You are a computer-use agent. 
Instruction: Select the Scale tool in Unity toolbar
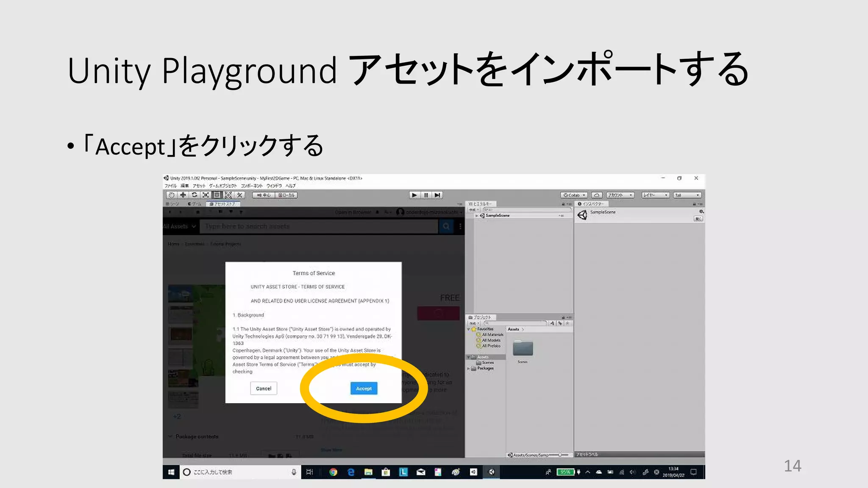[x=206, y=195]
